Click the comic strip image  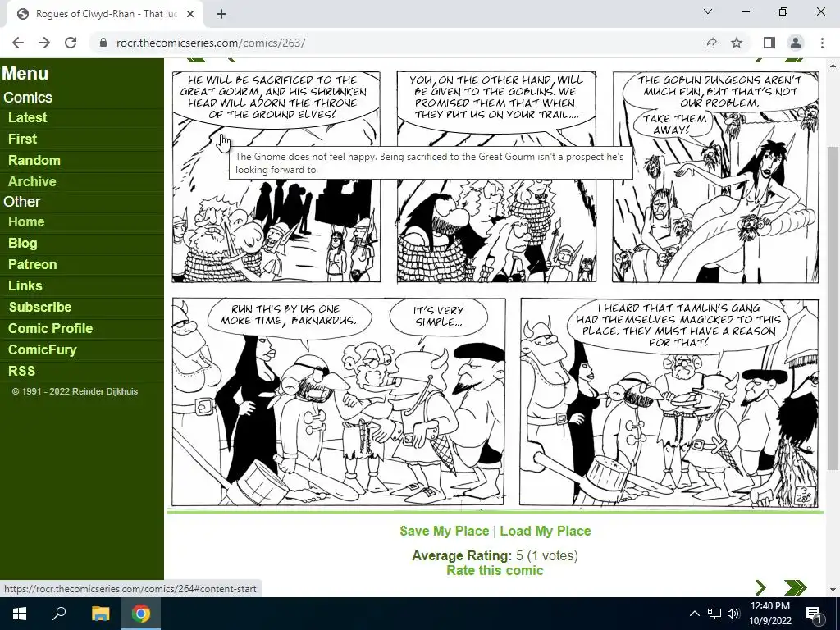tap(495, 288)
